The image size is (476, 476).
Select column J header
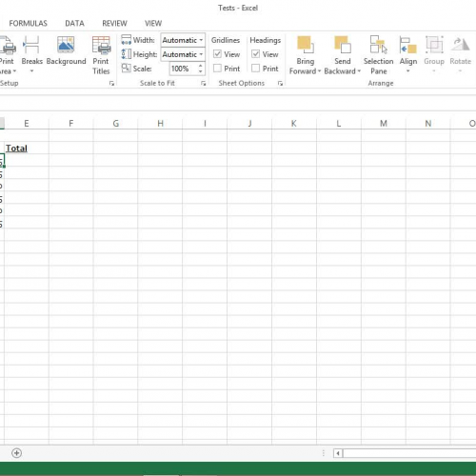tap(249, 124)
